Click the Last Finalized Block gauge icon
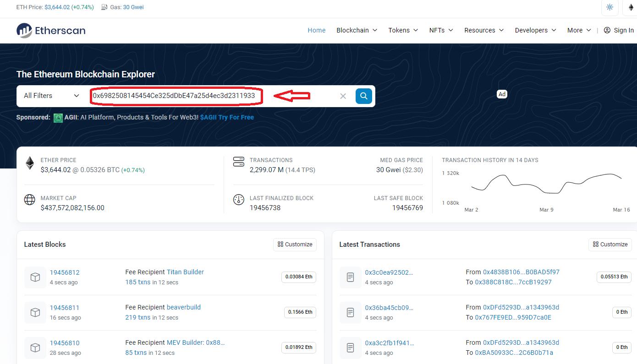The width and height of the screenshot is (637, 364). pos(239,200)
